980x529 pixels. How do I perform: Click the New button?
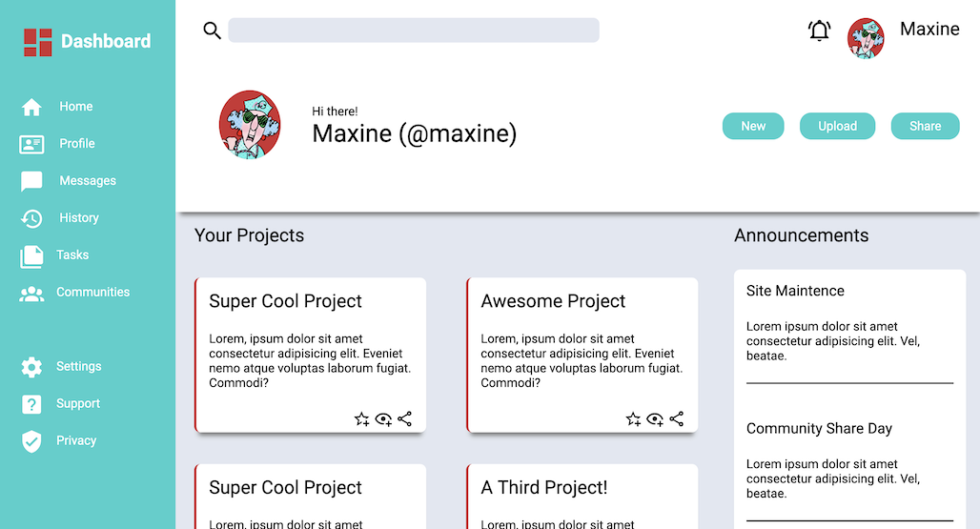pos(753,126)
